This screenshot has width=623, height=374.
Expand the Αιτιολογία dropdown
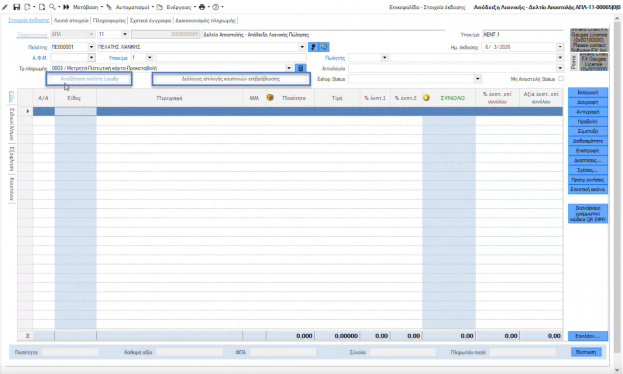[x=560, y=68]
